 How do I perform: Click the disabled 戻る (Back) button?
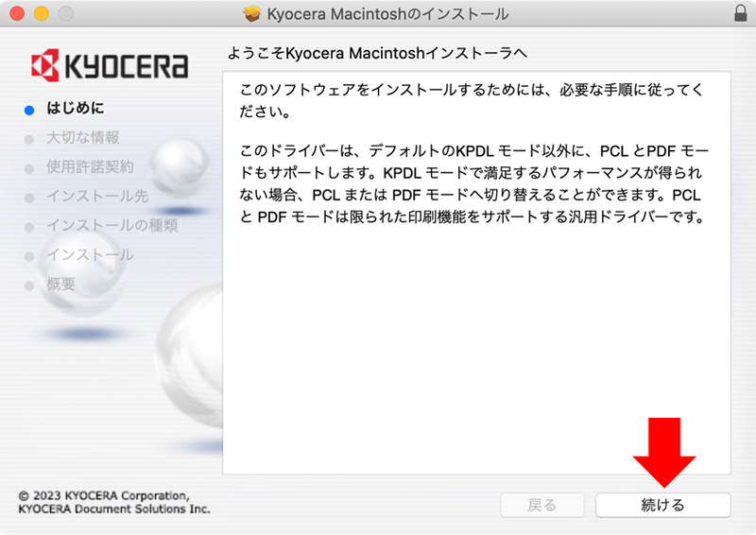click(542, 505)
